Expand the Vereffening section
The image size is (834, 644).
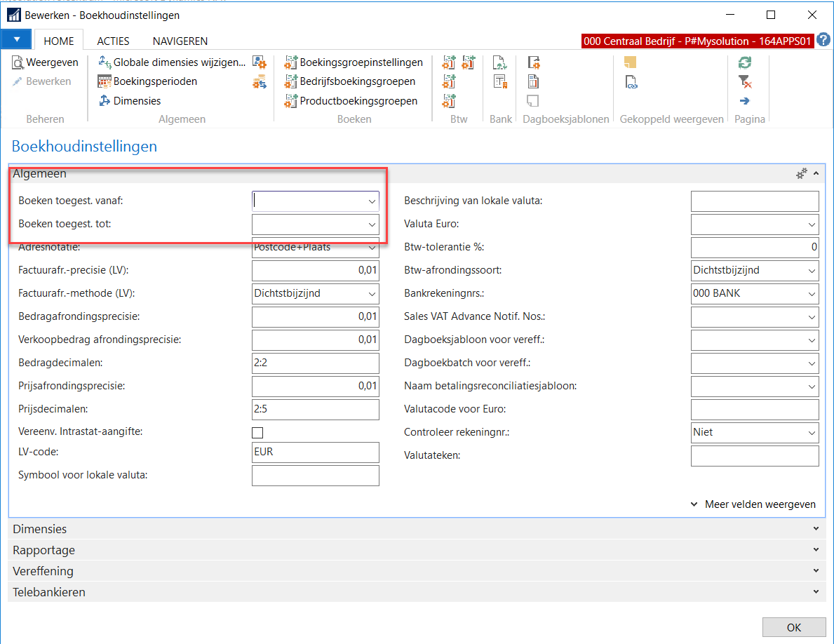(x=417, y=571)
